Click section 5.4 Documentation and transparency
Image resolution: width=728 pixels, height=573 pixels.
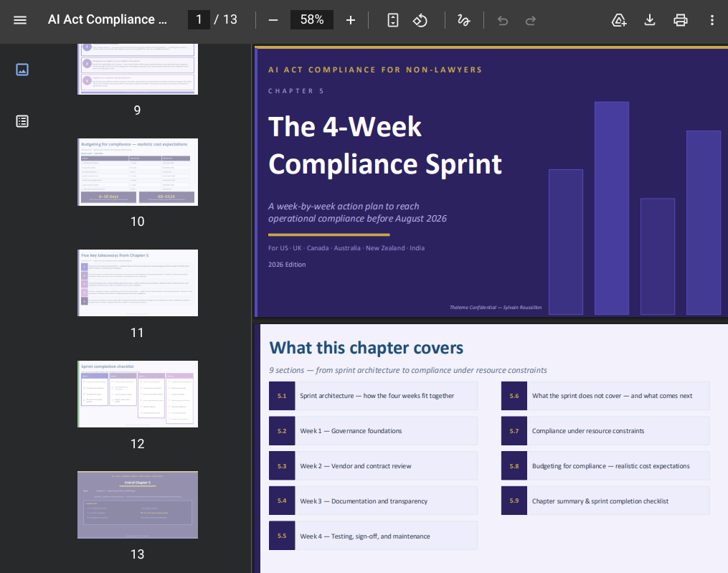(373, 501)
